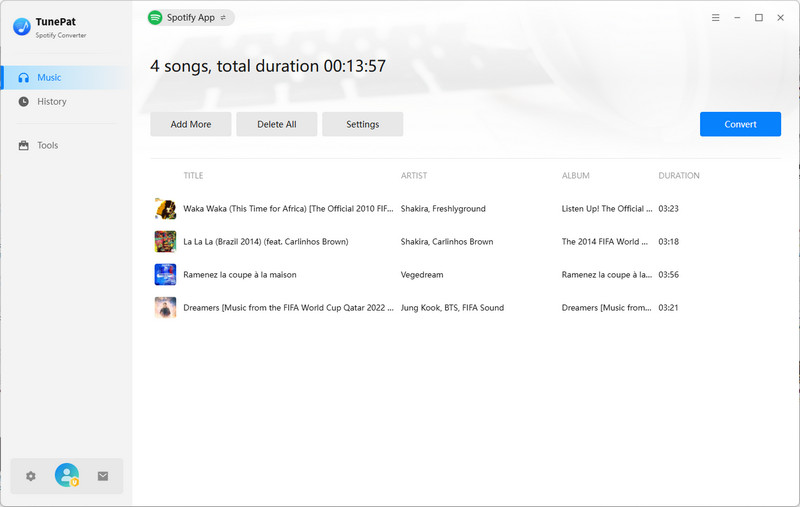Open the Tools toolbox icon
This screenshot has height=507, width=800.
click(23, 145)
